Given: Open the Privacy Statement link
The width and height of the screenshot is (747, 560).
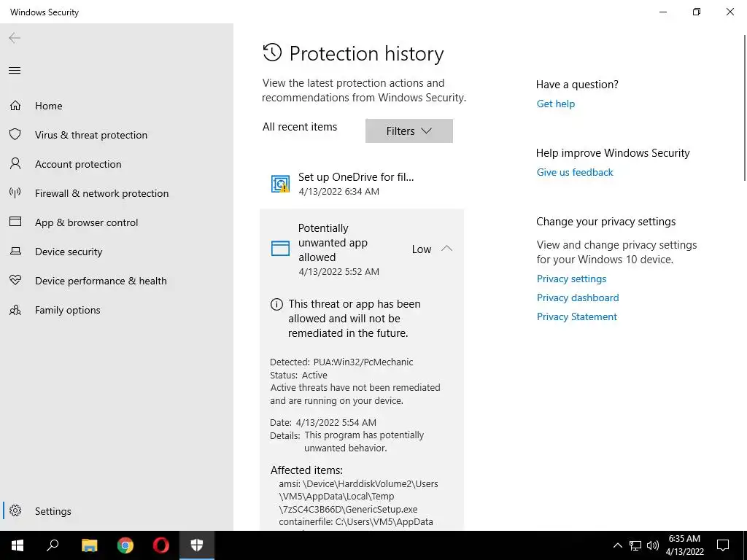Looking at the screenshot, I should click(x=576, y=316).
